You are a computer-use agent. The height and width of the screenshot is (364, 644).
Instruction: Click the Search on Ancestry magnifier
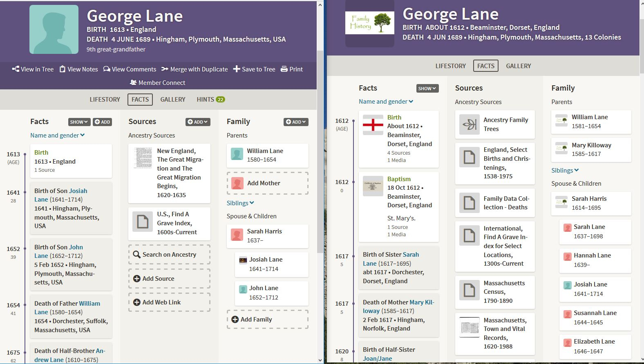[137, 255]
